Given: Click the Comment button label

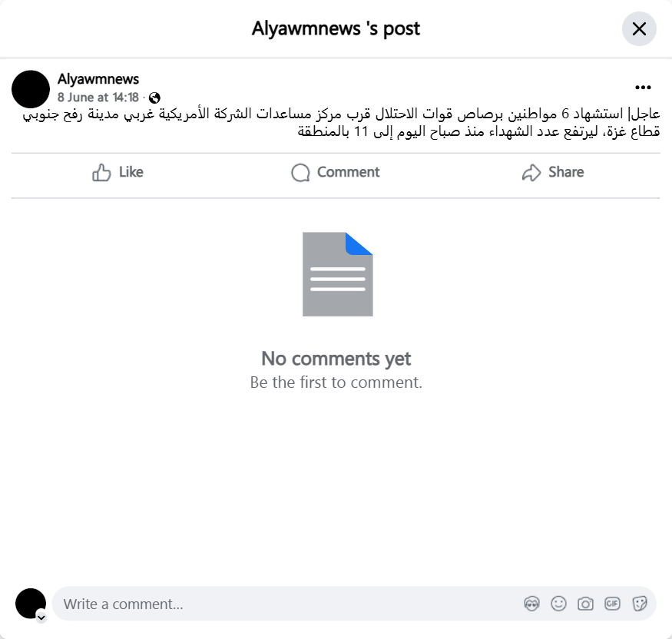Looking at the screenshot, I should (349, 172).
